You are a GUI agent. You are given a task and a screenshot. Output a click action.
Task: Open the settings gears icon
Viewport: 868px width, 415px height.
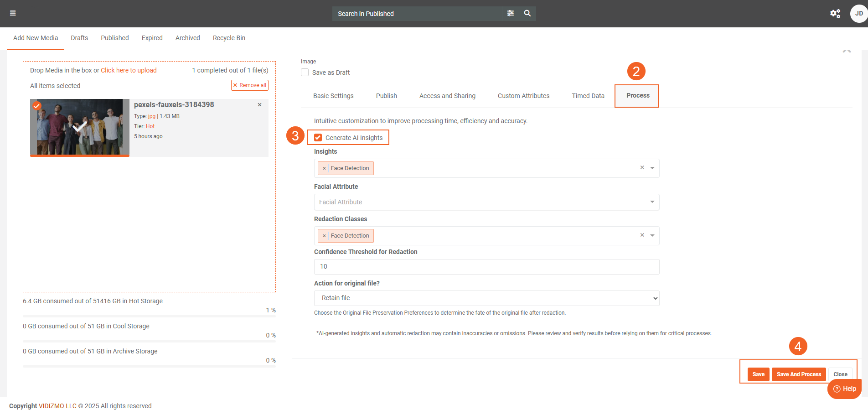(x=835, y=13)
